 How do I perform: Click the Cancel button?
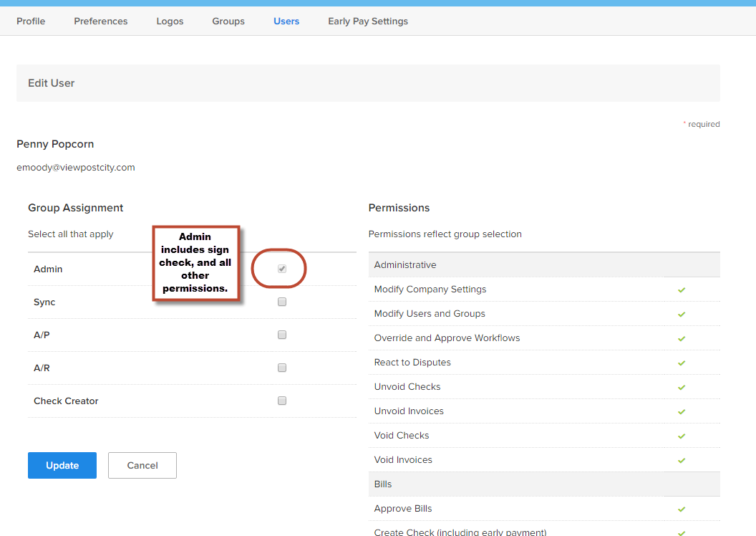click(142, 466)
